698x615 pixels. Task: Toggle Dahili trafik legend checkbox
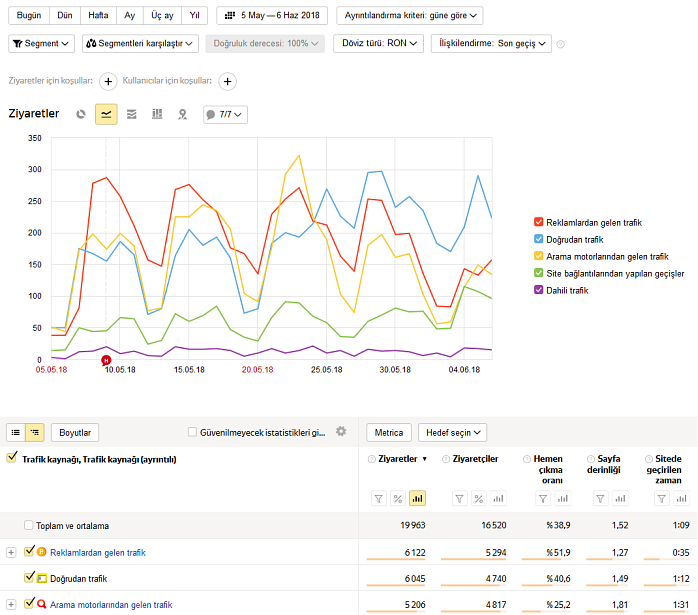[539, 290]
